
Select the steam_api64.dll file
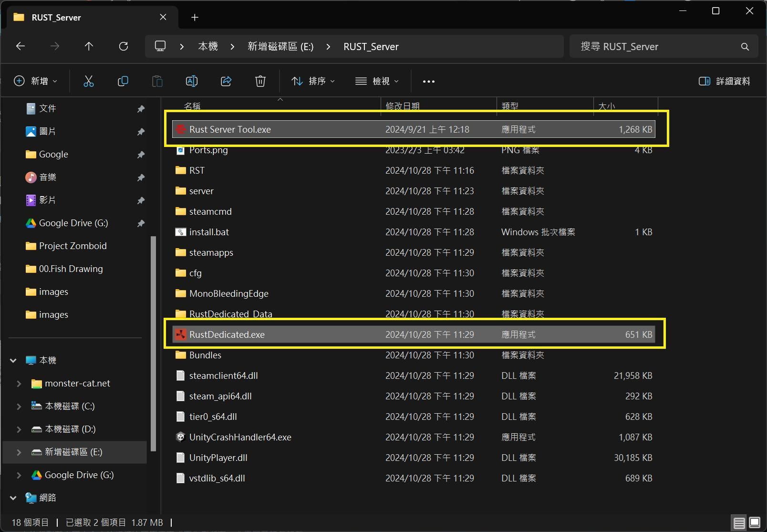[414, 396]
